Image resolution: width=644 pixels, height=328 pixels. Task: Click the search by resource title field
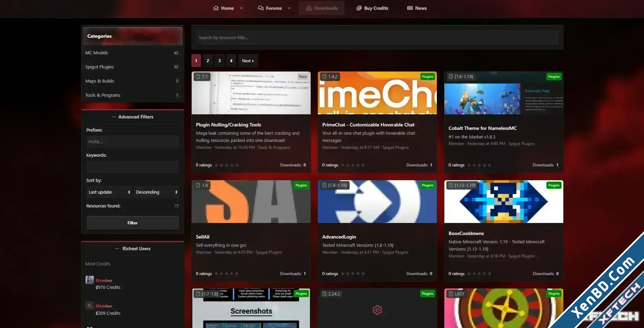[x=377, y=38]
